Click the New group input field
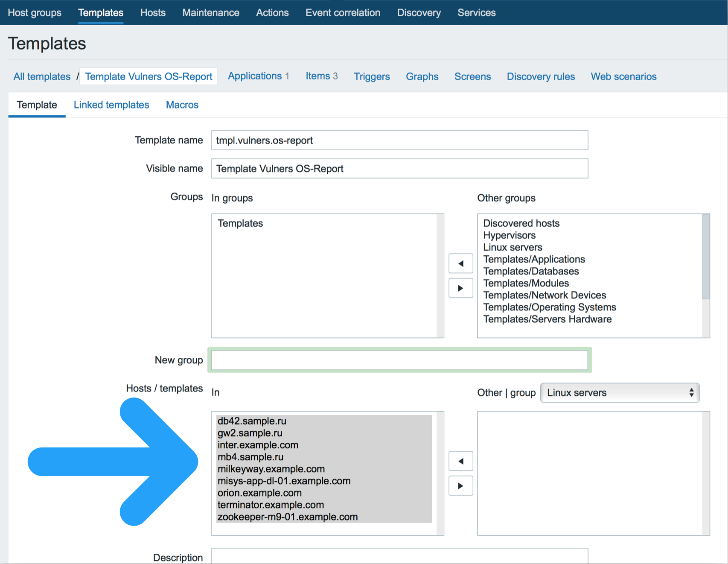This screenshot has height=564, width=728. click(x=399, y=360)
